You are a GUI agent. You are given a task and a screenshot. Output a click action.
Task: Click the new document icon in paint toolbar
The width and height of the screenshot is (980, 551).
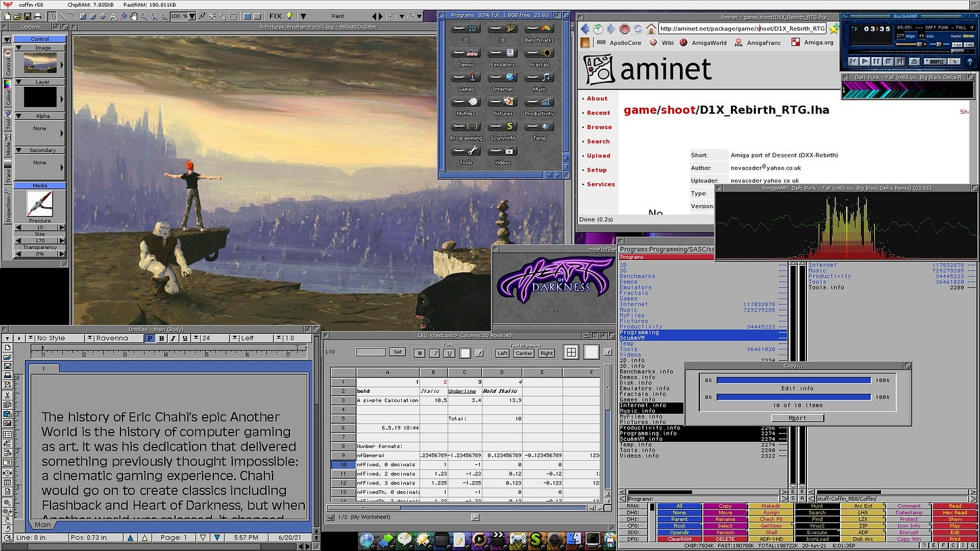[7, 16]
